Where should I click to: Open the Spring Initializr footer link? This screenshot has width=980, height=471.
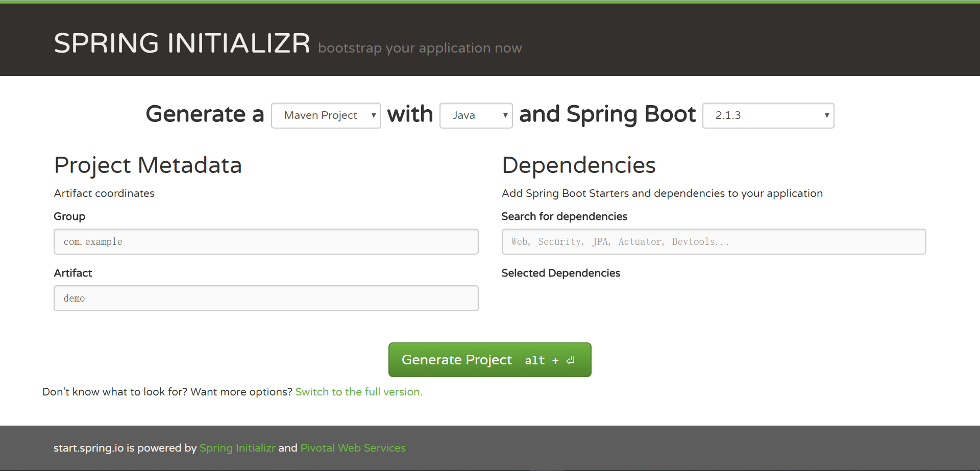[237, 448]
